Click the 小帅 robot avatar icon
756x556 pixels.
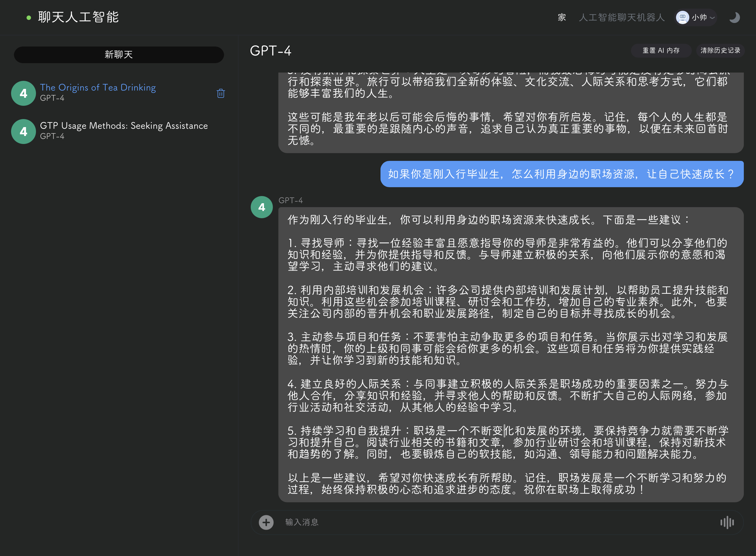(682, 17)
